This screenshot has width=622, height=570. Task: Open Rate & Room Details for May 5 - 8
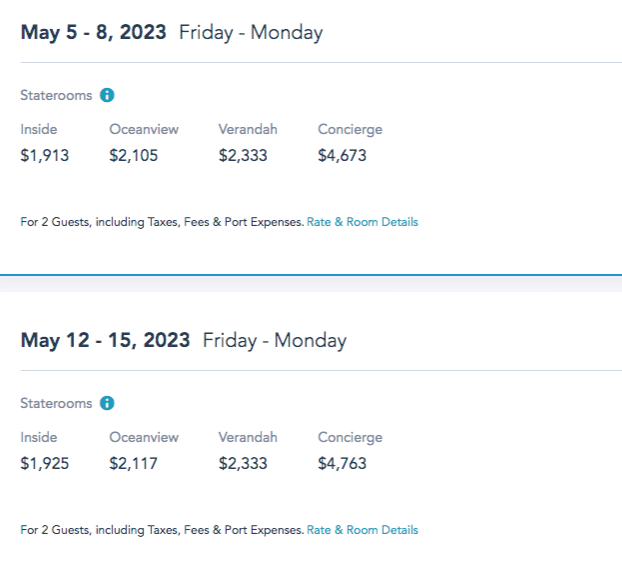(x=362, y=222)
